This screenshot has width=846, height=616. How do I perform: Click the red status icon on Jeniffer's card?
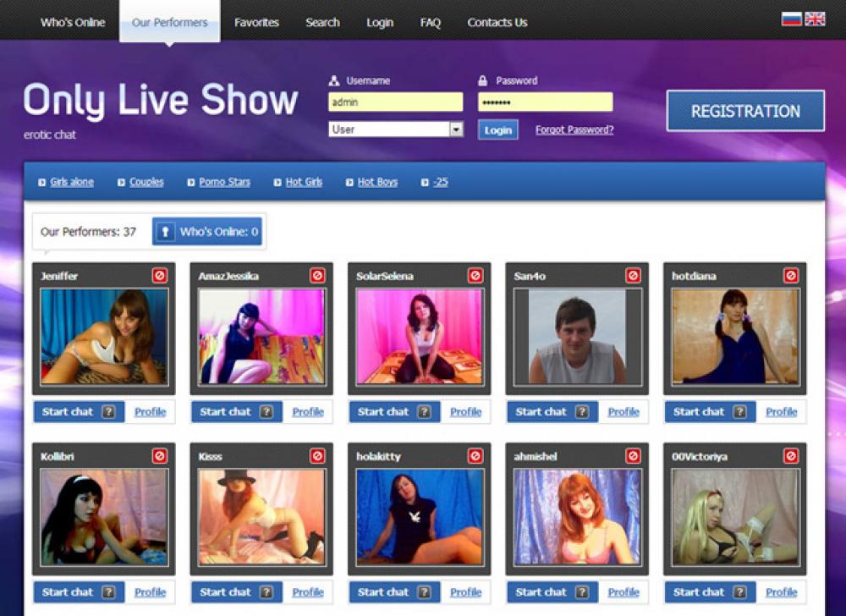tap(159, 276)
